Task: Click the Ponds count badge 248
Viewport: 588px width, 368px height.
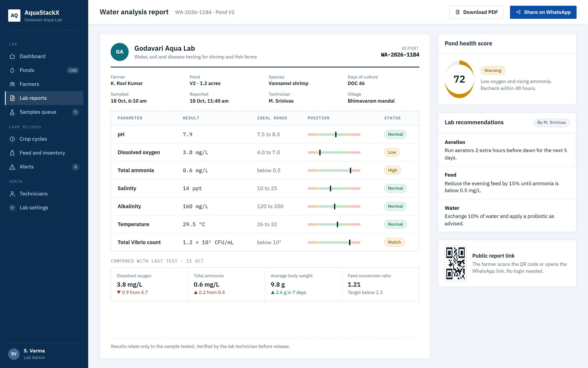Action: pyautogui.click(x=73, y=70)
